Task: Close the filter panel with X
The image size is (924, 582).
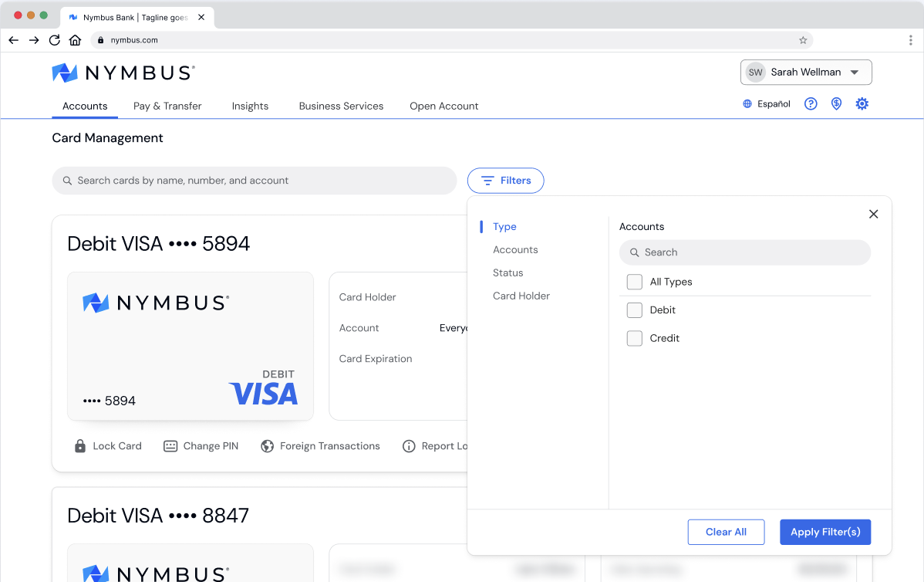Action: (873, 214)
